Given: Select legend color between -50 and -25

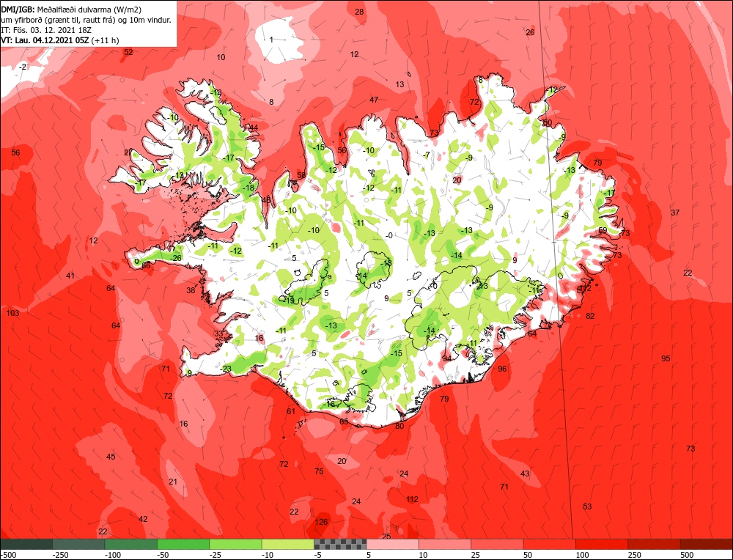Looking at the screenshot, I should pos(183,544).
